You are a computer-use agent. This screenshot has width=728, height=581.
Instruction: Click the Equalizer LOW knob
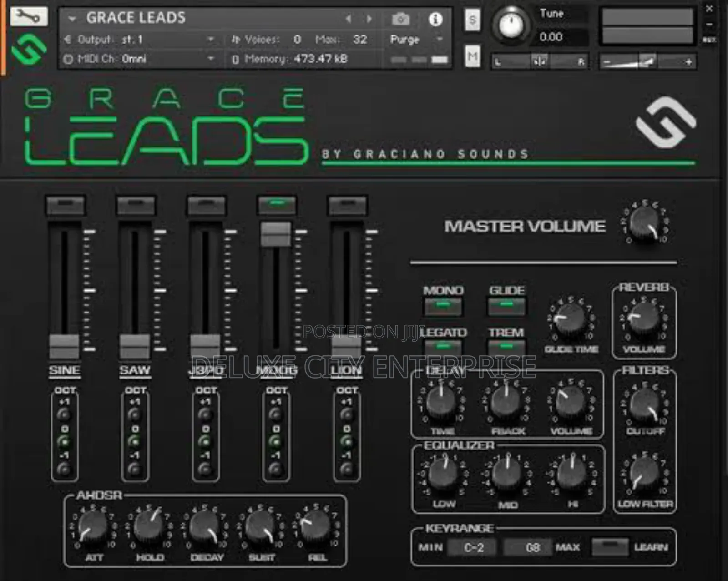tap(443, 474)
